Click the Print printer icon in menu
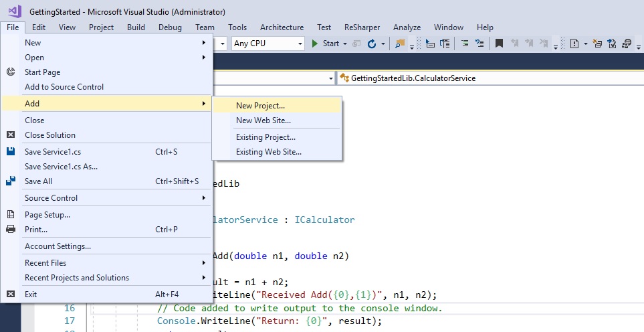 pos(11,230)
